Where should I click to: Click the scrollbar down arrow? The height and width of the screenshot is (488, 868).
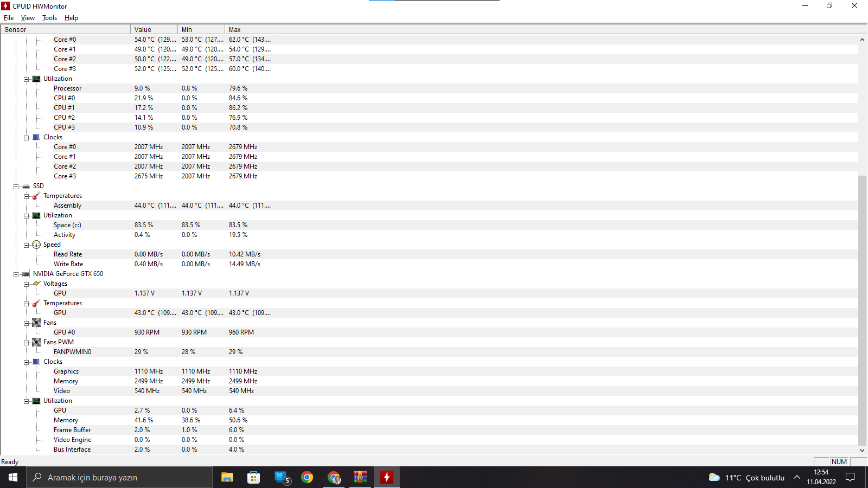click(x=862, y=450)
